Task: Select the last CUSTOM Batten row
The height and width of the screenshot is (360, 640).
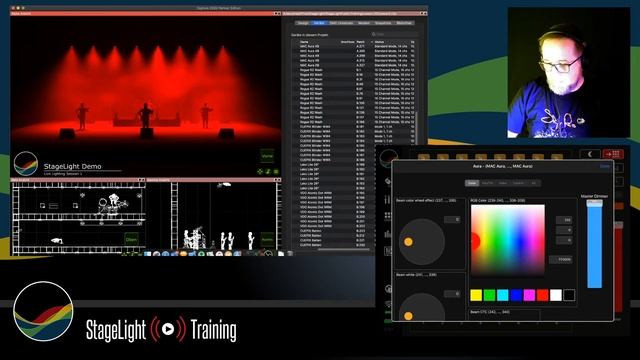Action: coord(332,245)
